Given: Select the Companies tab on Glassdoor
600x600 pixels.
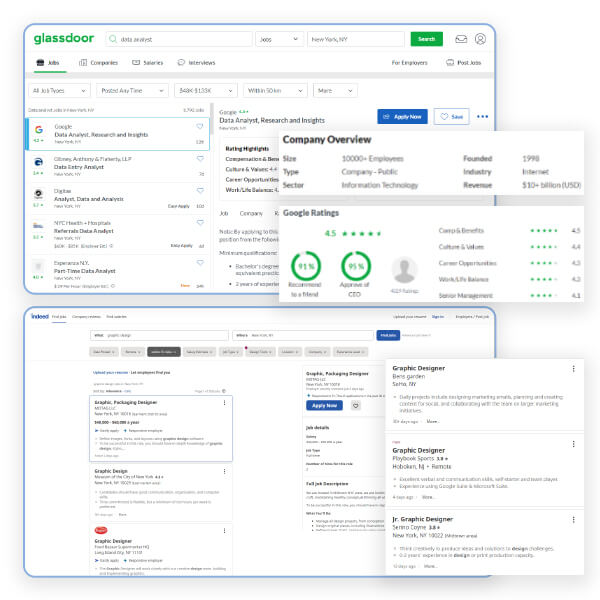Looking at the screenshot, I should point(98,62).
